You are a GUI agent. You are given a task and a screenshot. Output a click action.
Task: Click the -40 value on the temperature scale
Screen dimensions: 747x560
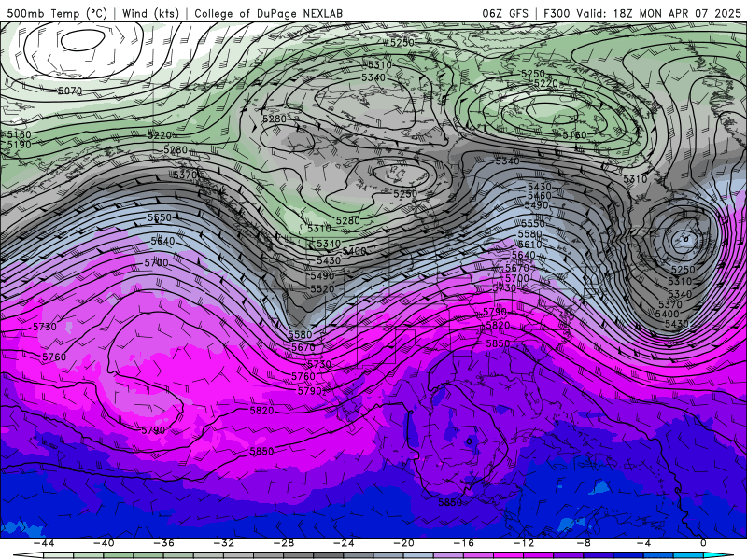[x=104, y=543]
